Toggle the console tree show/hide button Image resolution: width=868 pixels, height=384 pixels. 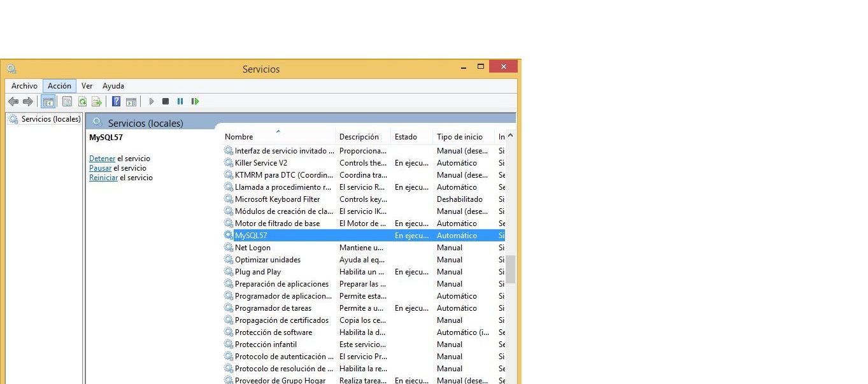48,101
